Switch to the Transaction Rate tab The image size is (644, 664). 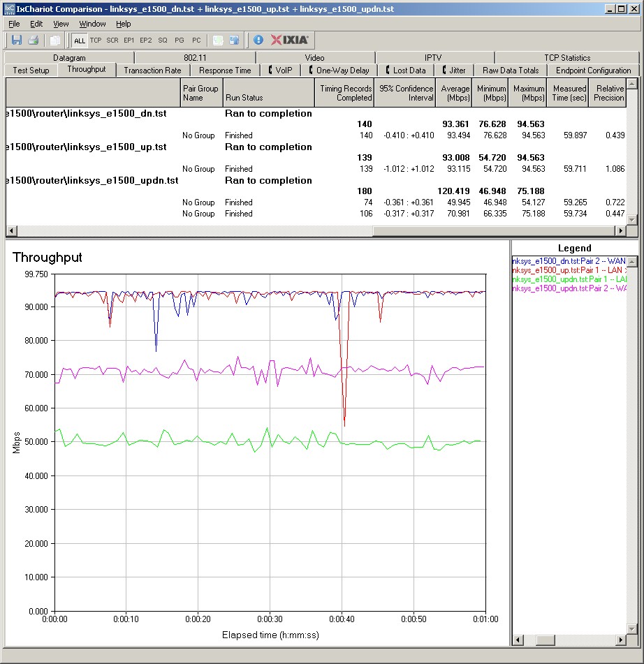152,71
